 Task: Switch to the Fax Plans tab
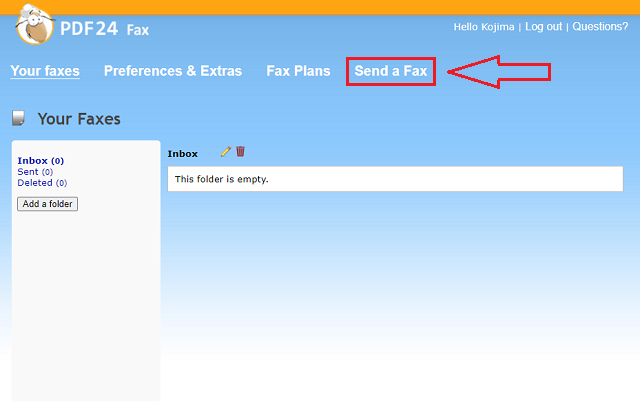[298, 71]
